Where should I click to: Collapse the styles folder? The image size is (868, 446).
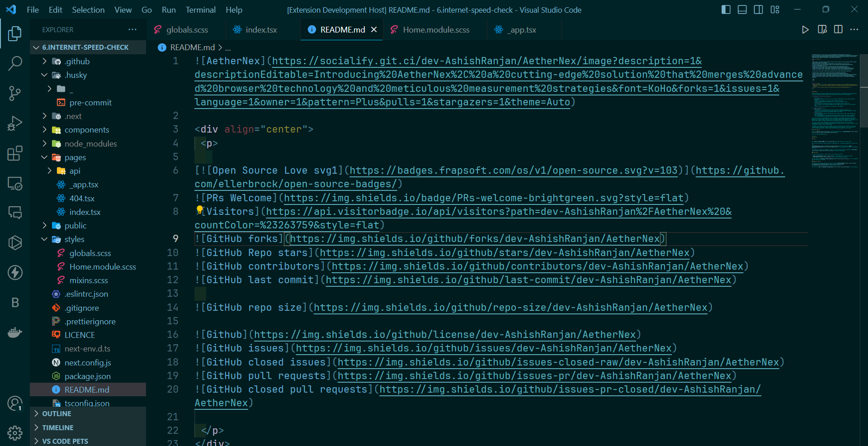tap(44, 239)
